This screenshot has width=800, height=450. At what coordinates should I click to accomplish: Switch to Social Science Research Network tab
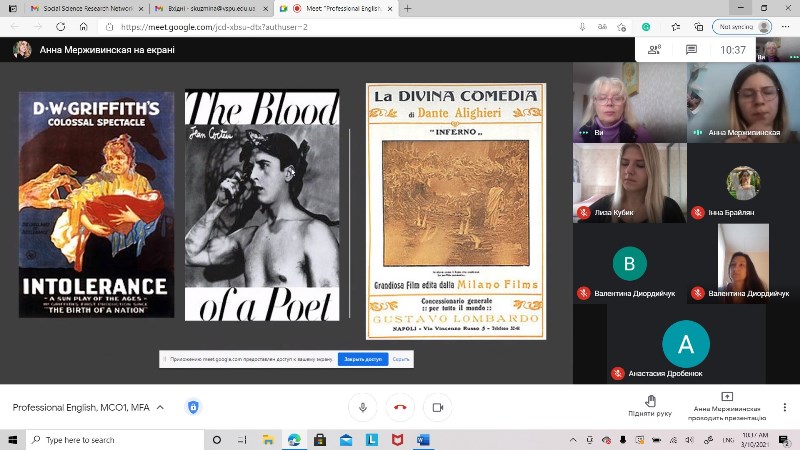point(87,9)
